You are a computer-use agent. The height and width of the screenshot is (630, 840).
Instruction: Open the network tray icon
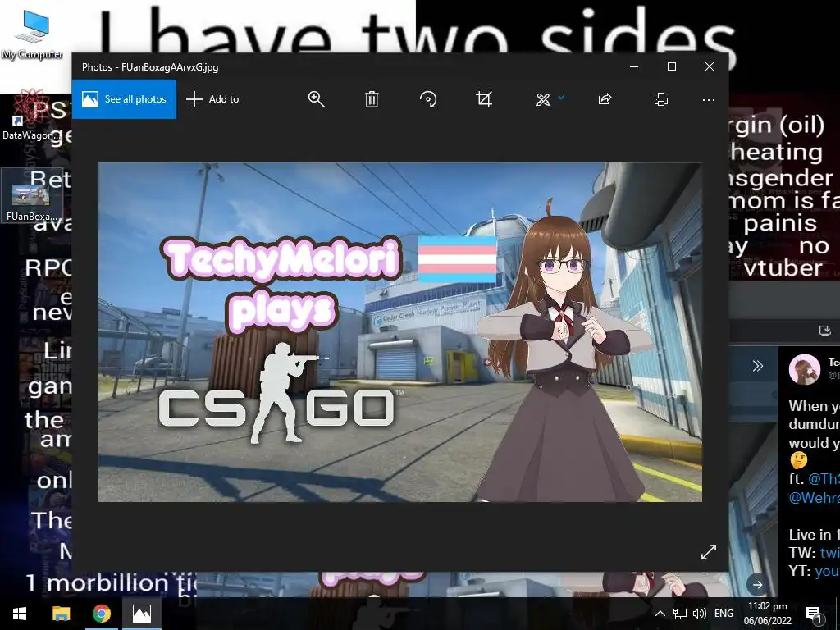pyautogui.click(x=680, y=614)
